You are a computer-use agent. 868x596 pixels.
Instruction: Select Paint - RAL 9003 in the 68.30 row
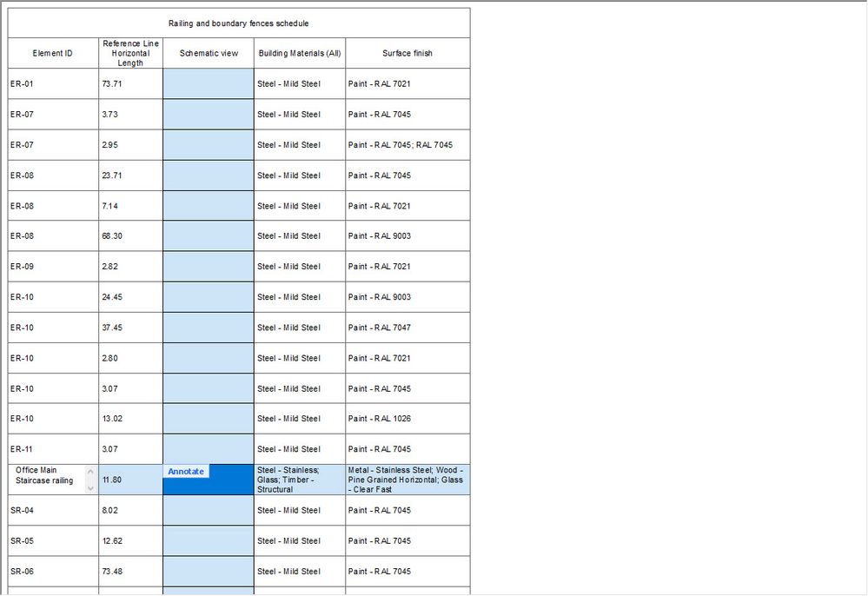[407, 235]
